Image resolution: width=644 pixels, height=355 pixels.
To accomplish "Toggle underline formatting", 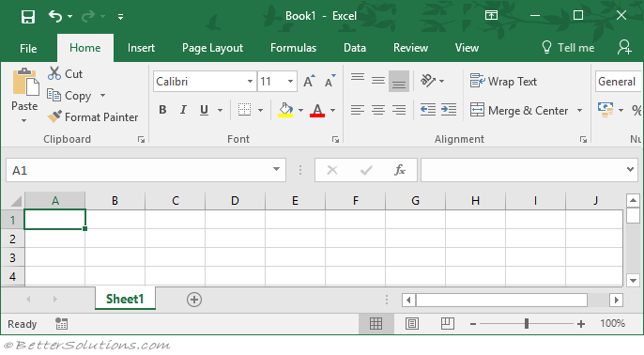I will coord(204,110).
